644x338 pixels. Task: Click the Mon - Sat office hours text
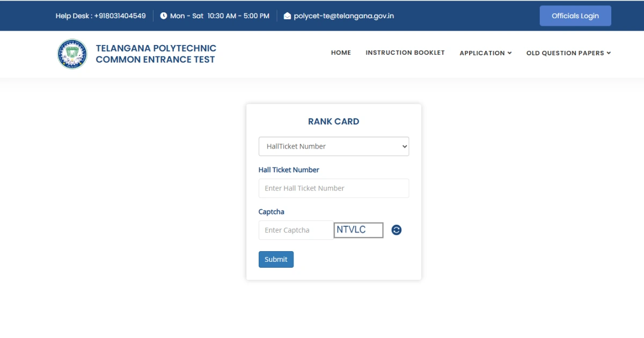pyautogui.click(x=219, y=16)
